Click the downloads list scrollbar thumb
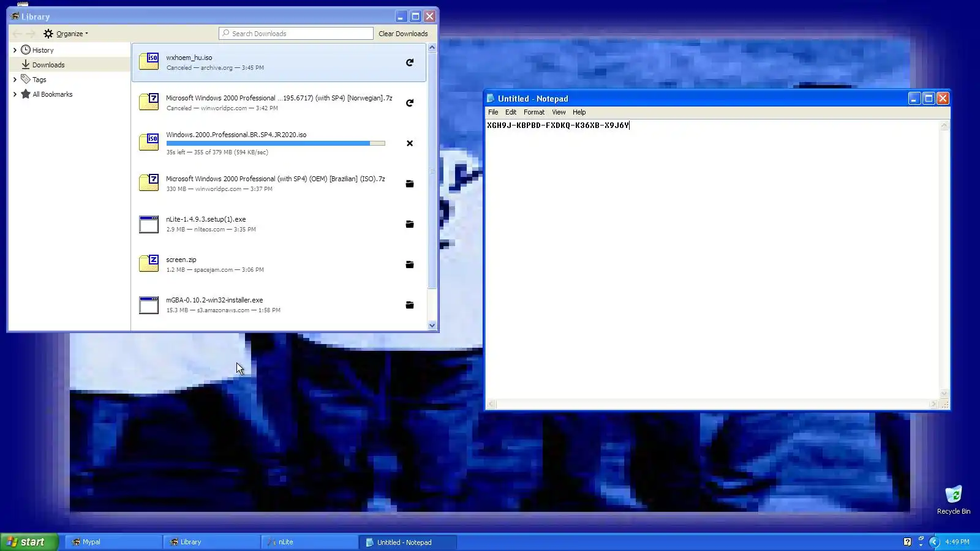 tap(432, 170)
